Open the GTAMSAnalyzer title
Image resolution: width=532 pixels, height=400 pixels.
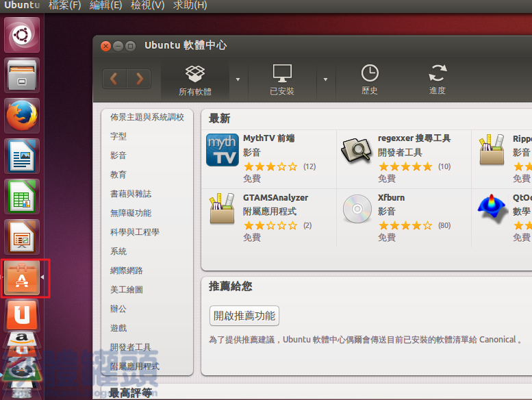pos(275,197)
